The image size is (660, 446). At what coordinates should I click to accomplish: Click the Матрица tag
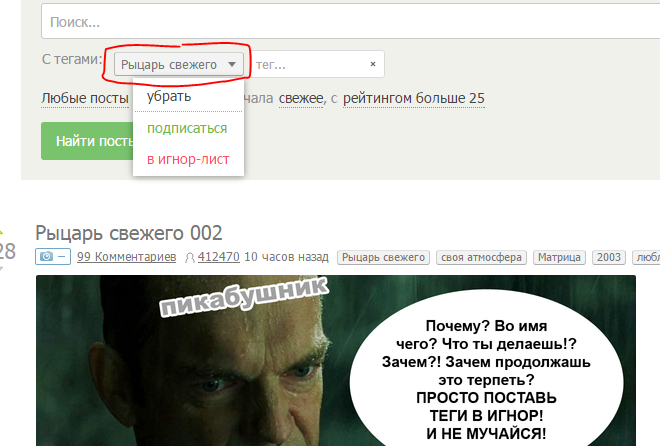(x=559, y=257)
